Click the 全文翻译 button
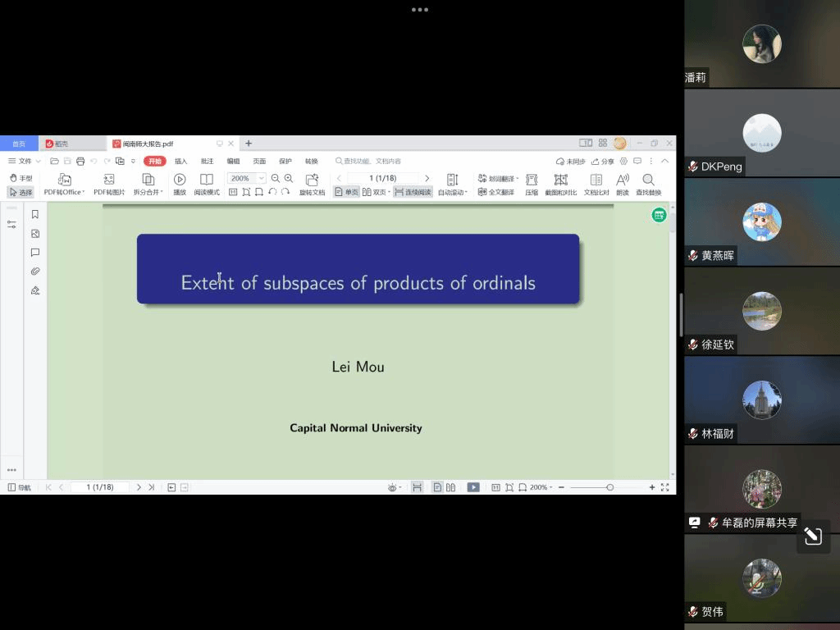The height and width of the screenshot is (630, 840). tap(496, 192)
